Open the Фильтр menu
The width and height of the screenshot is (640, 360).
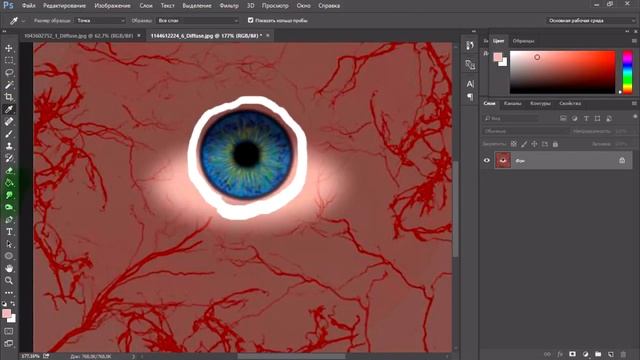(229, 6)
